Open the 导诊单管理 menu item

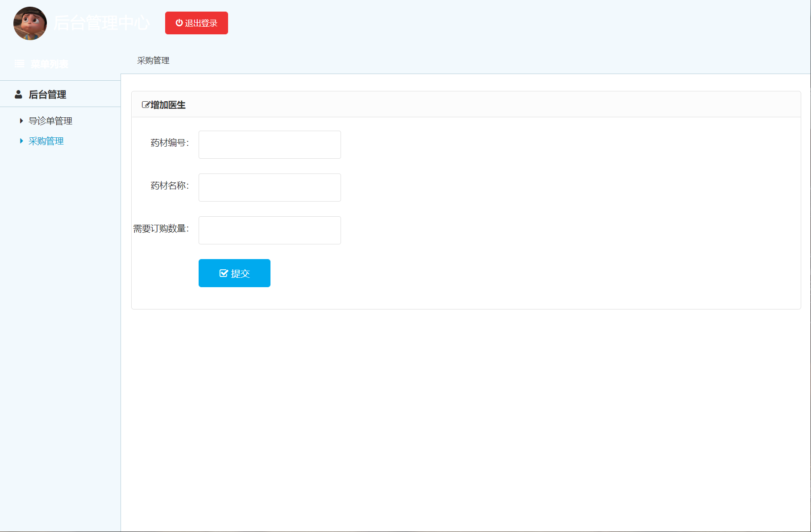[50, 121]
